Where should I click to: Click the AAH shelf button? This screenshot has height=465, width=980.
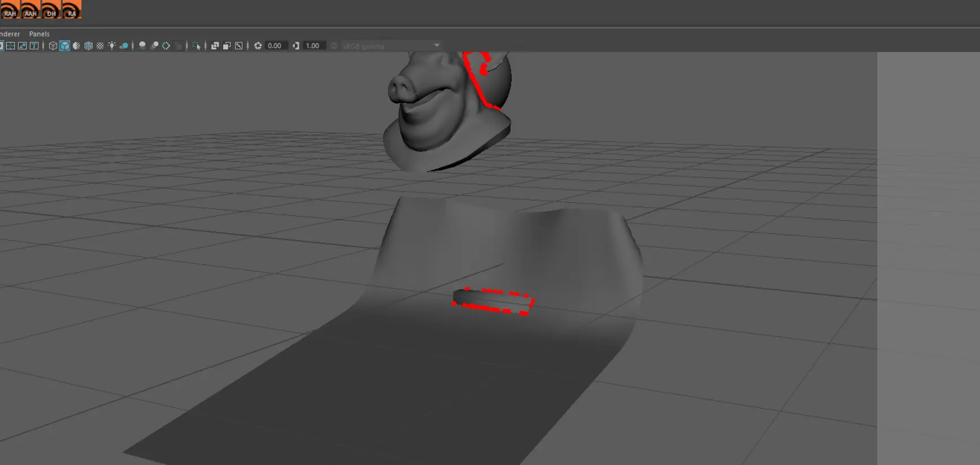30,9
